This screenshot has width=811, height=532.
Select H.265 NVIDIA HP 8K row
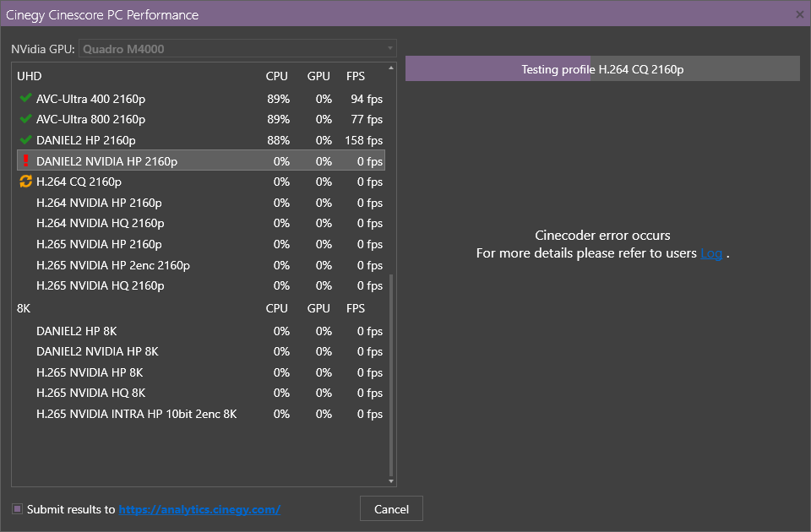click(x=201, y=372)
